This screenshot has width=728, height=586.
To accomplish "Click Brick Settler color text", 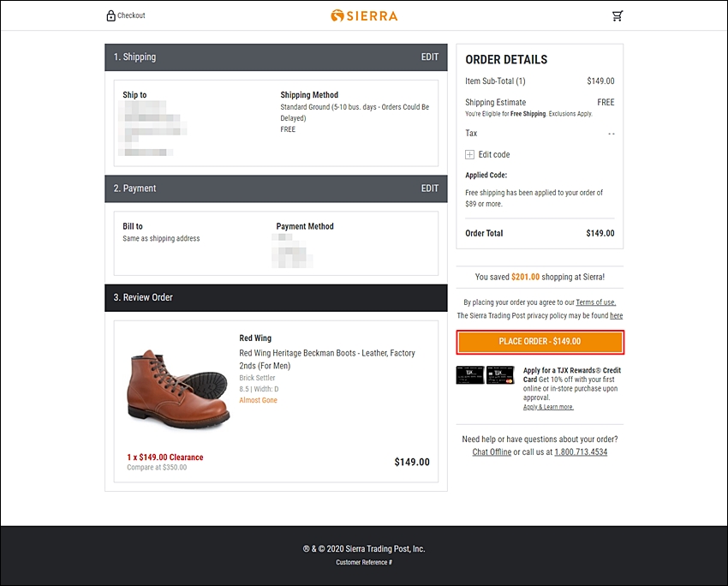I will 257,378.
